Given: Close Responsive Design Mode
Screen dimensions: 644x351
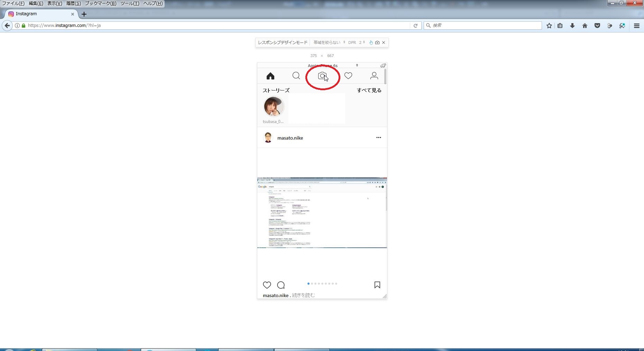Looking at the screenshot, I should [x=384, y=42].
